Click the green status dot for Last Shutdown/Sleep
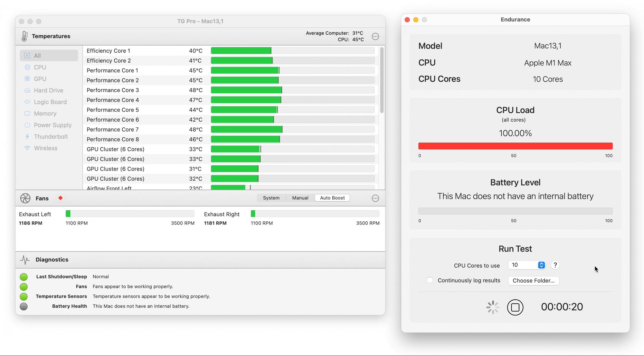Viewport: 644px width, 356px height. (x=24, y=277)
